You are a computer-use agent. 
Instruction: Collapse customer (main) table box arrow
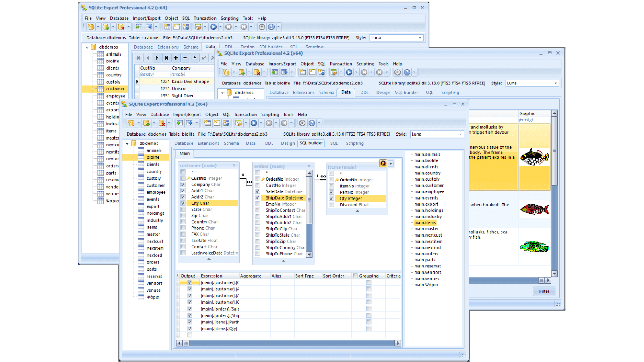pyautogui.click(x=208, y=259)
